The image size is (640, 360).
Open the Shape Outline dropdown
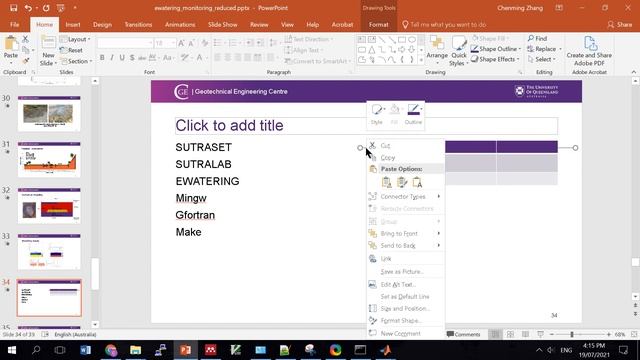point(496,49)
